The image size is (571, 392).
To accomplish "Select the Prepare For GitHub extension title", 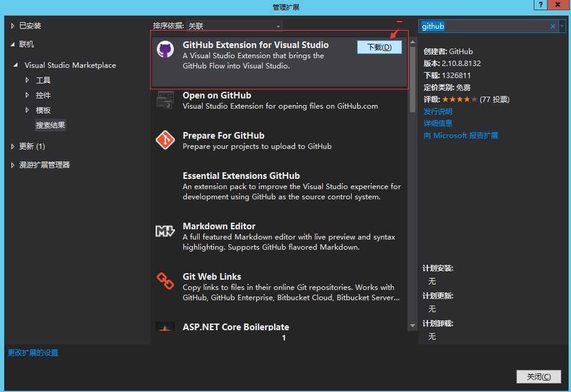I will pyautogui.click(x=224, y=136).
